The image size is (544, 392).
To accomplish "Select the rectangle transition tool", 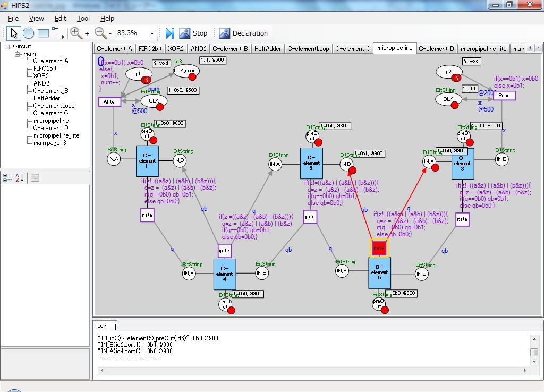I will (43, 33).
